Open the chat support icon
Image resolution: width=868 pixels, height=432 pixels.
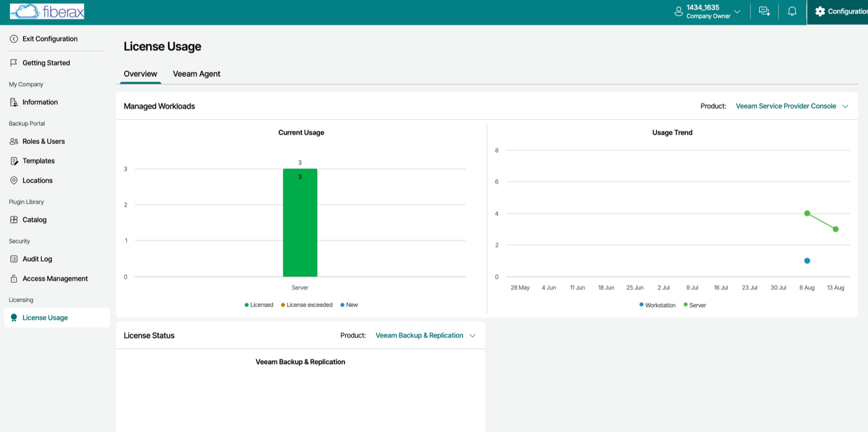(764, 11)
